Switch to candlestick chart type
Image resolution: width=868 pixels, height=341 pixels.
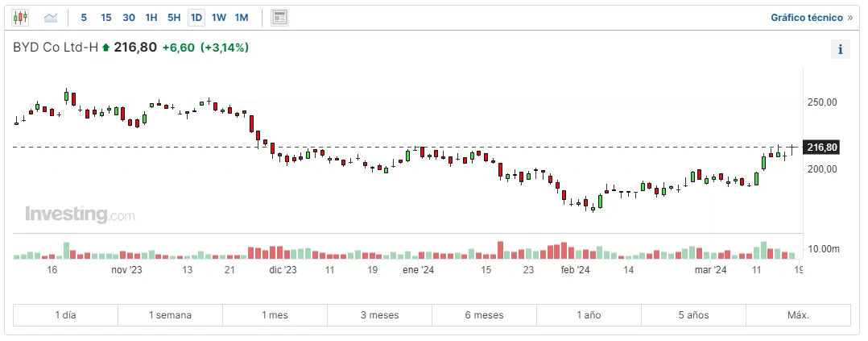(21, 17)
